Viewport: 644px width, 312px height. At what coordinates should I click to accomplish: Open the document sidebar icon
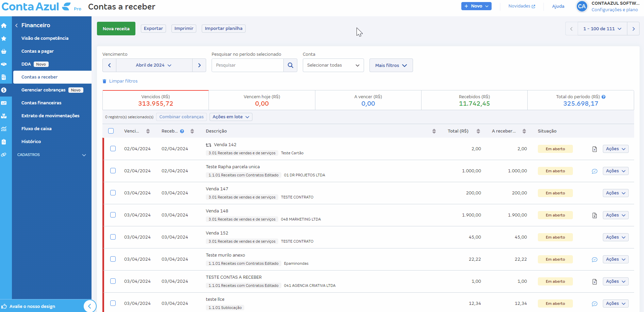[4, 77]
